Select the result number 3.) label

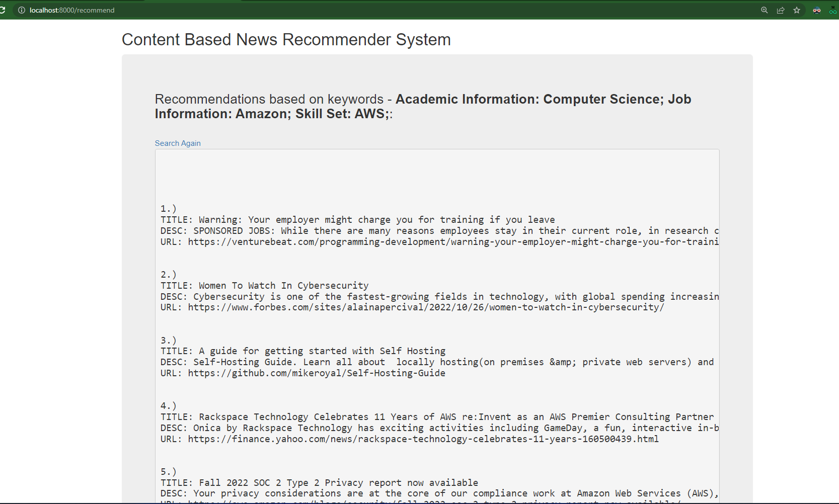tap(169, 341)
